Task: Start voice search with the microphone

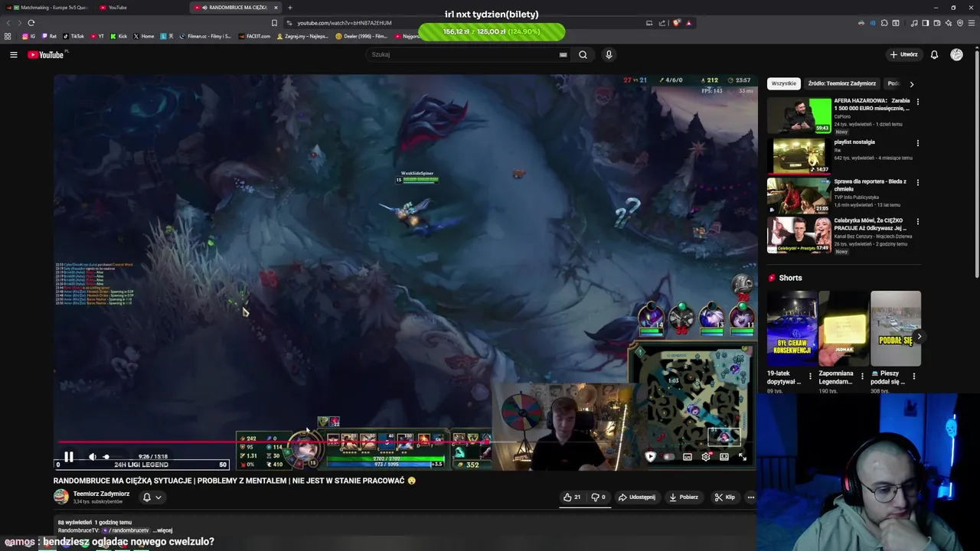Action: click(x=609, y=54)
